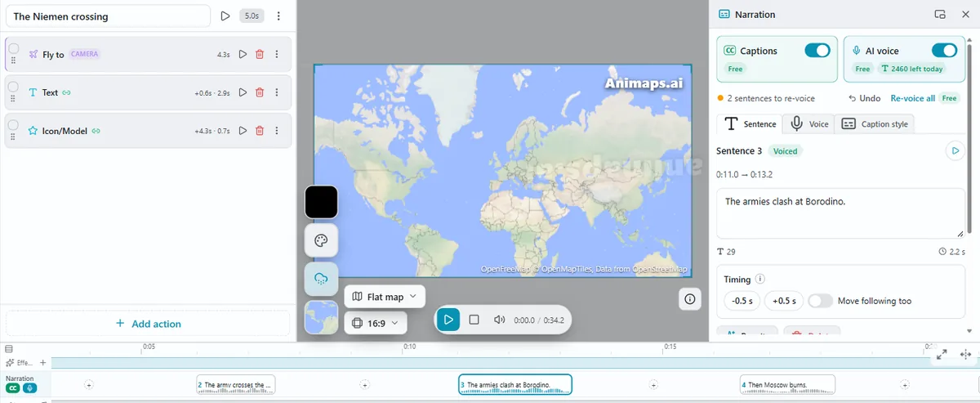The image size is (980, 403).
Task: Delete the Fly to camera action
Action: tap(260, 55)
